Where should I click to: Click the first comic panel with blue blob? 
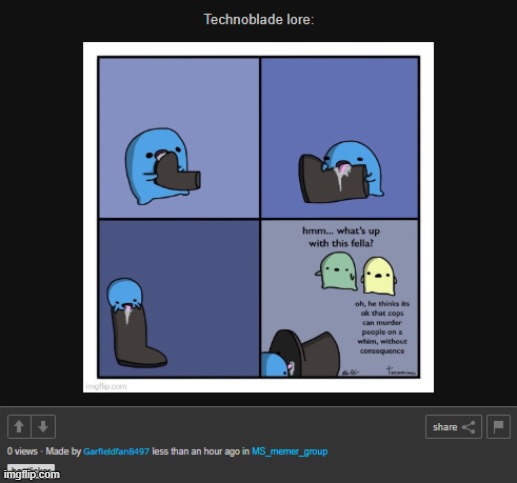click(179, 138)
